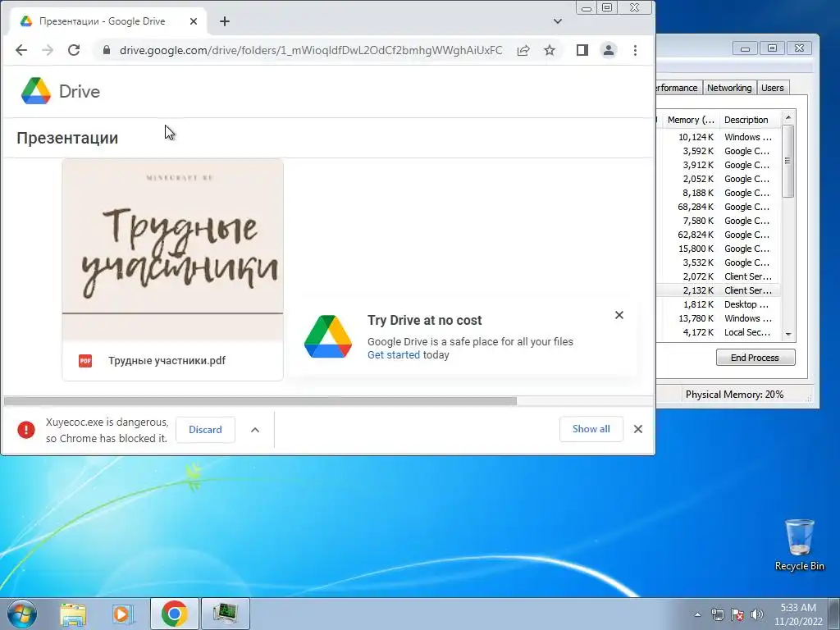Select the Трудные участники.pdf file name
The width and height of the screenshot is (840, 630).
click(x=167, y=361)
